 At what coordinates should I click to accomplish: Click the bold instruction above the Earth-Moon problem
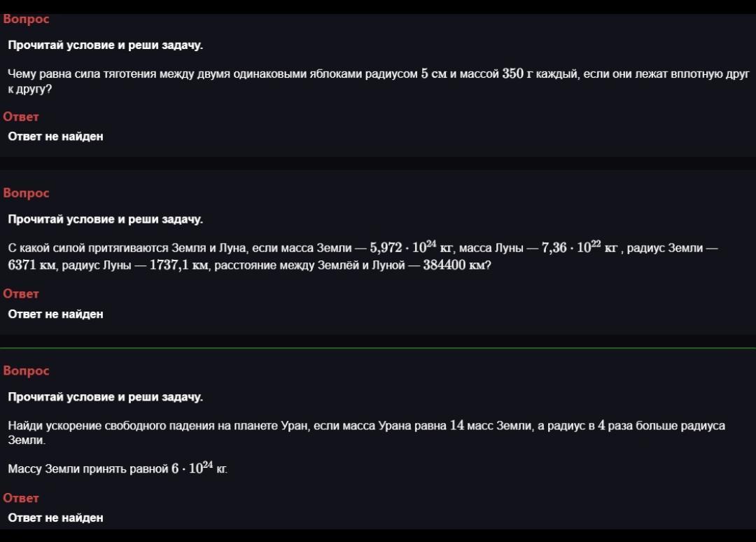click(x=105, y=219)
